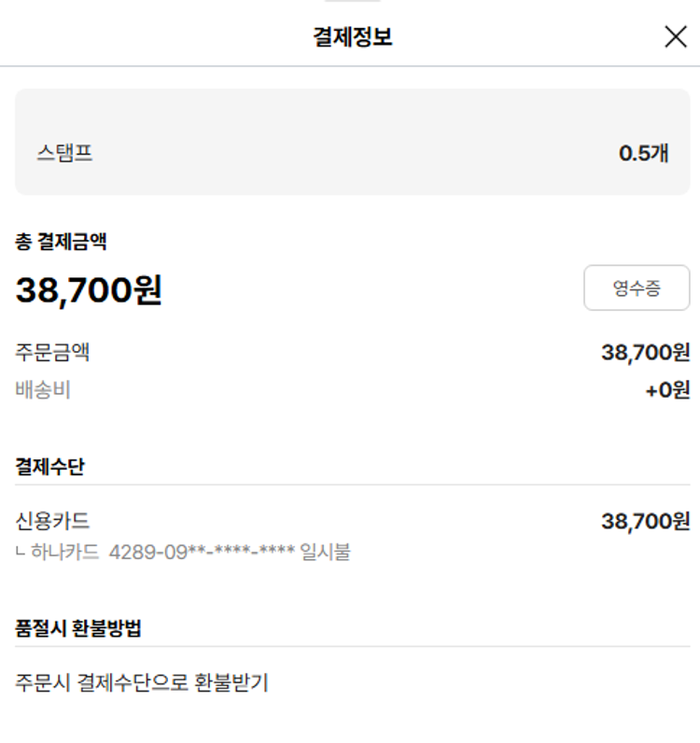
Task: Open the 영수증 receipt button
Action: (637, 288)
